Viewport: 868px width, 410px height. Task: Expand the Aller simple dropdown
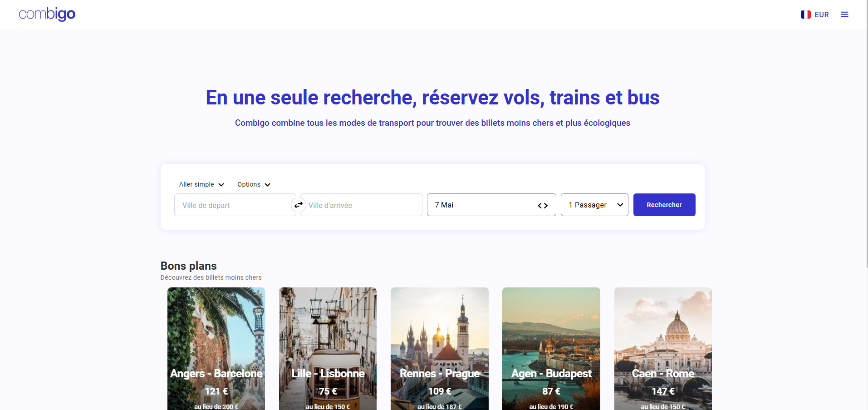click(x=201, y=184)
